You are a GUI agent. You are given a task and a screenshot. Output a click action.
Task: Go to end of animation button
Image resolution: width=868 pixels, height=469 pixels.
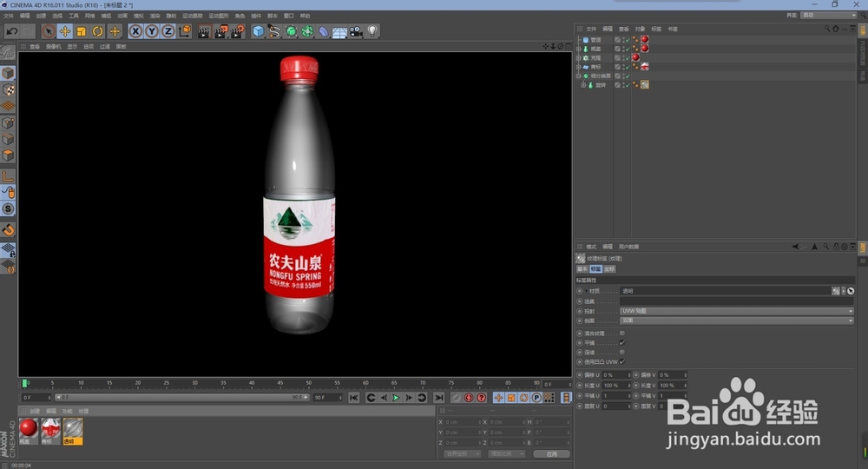pos(439,398)
